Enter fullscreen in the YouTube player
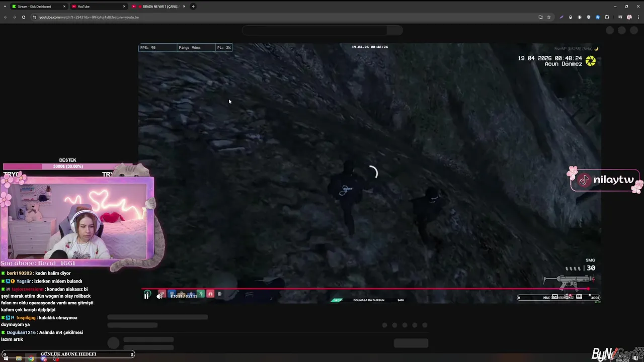 pos(591,297)
